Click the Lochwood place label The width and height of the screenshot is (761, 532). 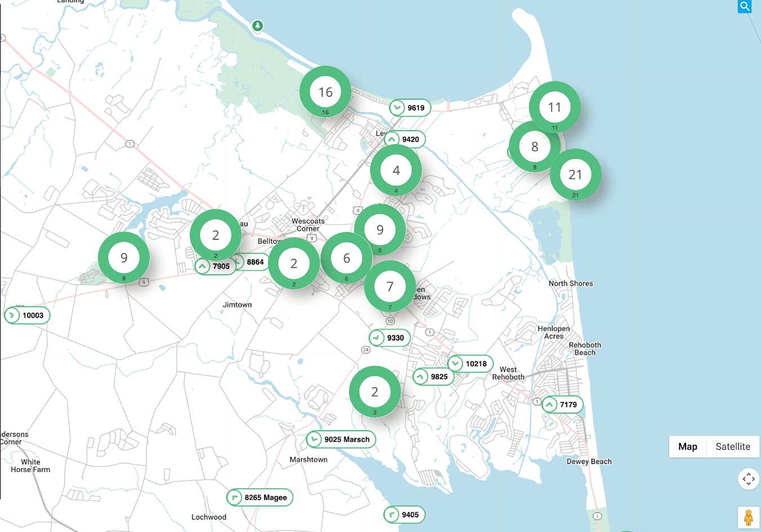point(209,517)
